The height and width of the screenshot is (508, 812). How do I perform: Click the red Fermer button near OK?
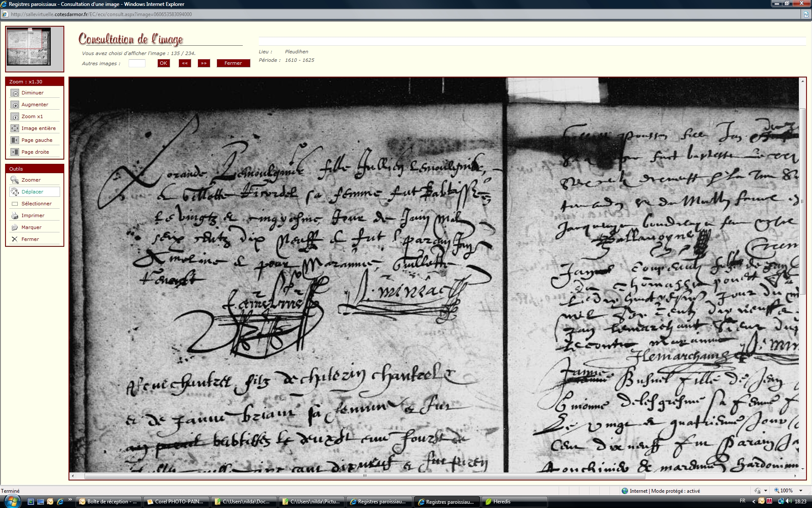(x=233, y=63)
